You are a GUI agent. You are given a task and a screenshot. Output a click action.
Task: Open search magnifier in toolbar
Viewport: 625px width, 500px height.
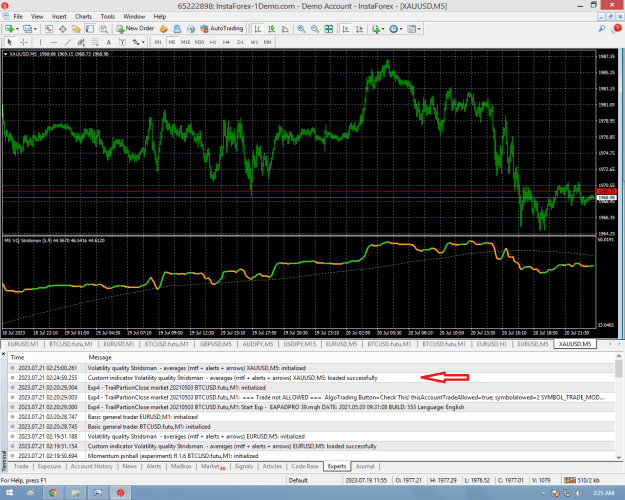(x=602, y=29)
